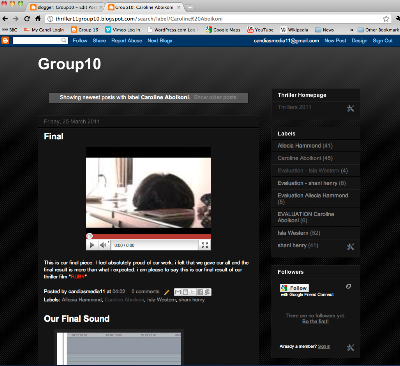This screenshot has height=366, width=400.
Task: Open the shani henry (41) sidebar label
Action: [298, 245]
